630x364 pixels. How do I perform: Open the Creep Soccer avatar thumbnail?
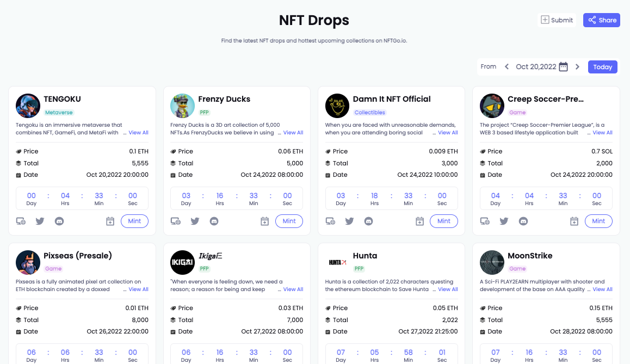(x=492, y=106)
